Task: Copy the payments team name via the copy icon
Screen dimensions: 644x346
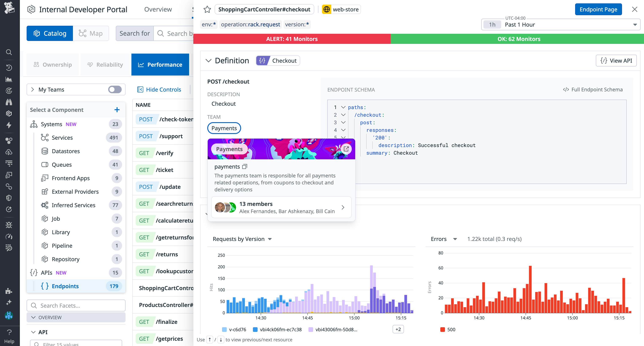Action: tap(244, 166)
